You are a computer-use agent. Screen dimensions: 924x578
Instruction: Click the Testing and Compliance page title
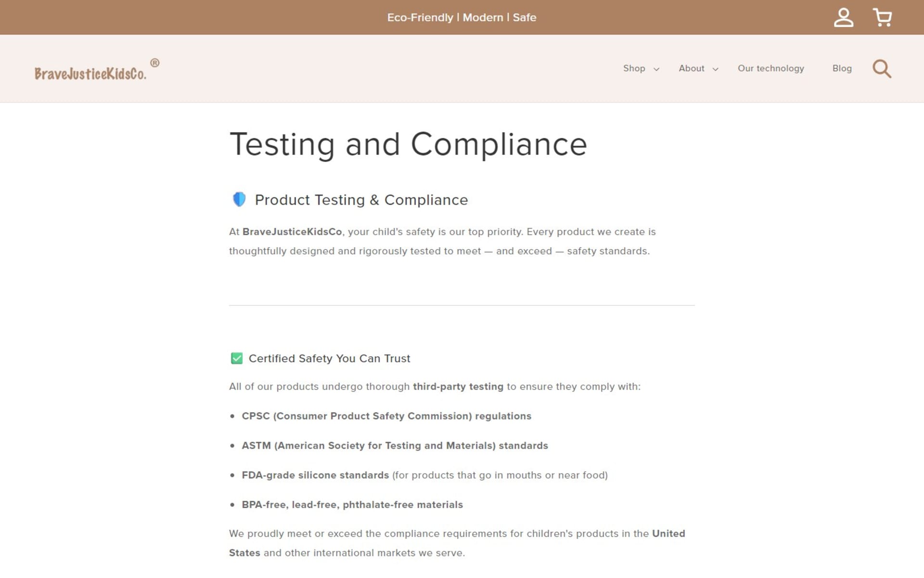(x=408, y=144)
